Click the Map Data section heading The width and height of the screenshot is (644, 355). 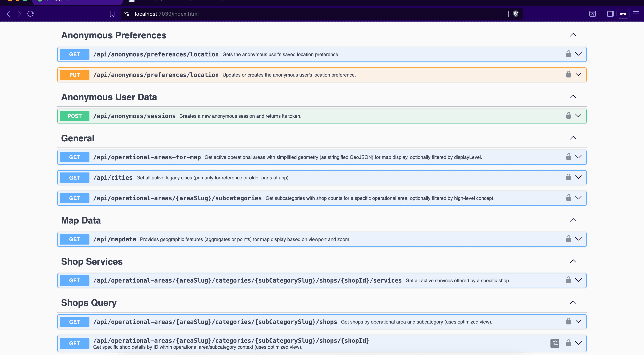click(81, 220)
